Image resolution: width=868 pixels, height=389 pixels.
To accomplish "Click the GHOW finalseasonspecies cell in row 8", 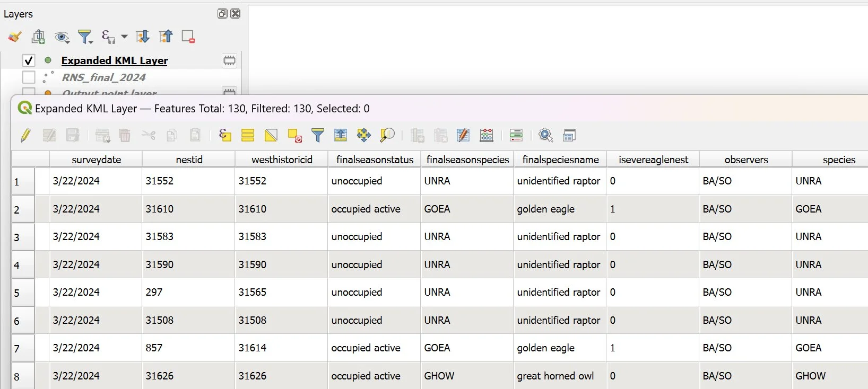I will (467, 376).
